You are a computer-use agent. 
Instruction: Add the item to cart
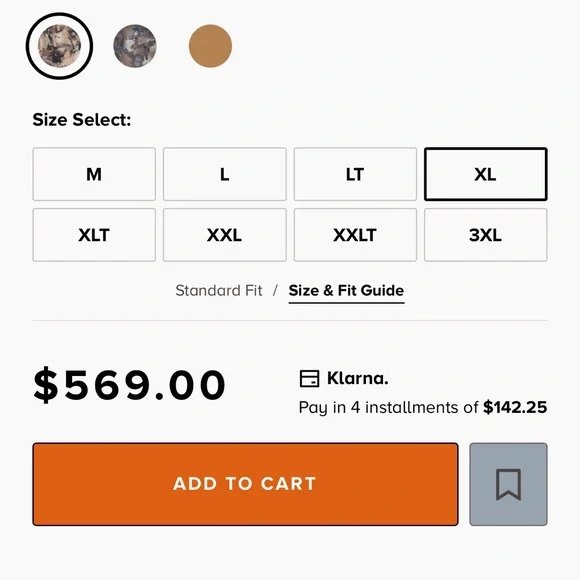(245, 484)
